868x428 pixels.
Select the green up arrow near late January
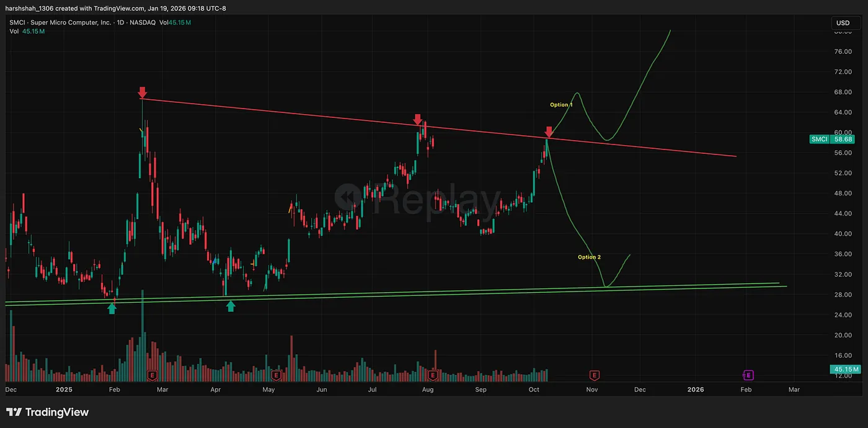pos(112,308)
